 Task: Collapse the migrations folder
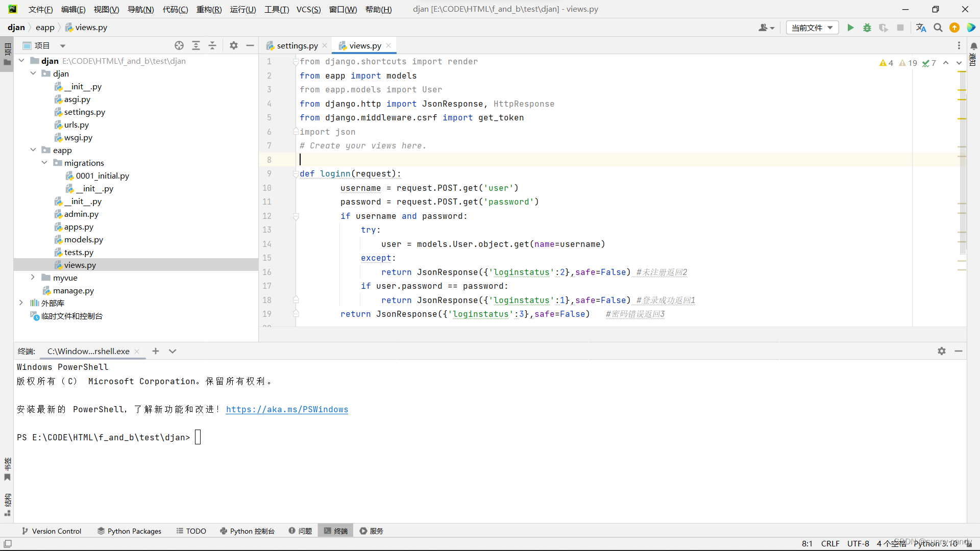44,162
